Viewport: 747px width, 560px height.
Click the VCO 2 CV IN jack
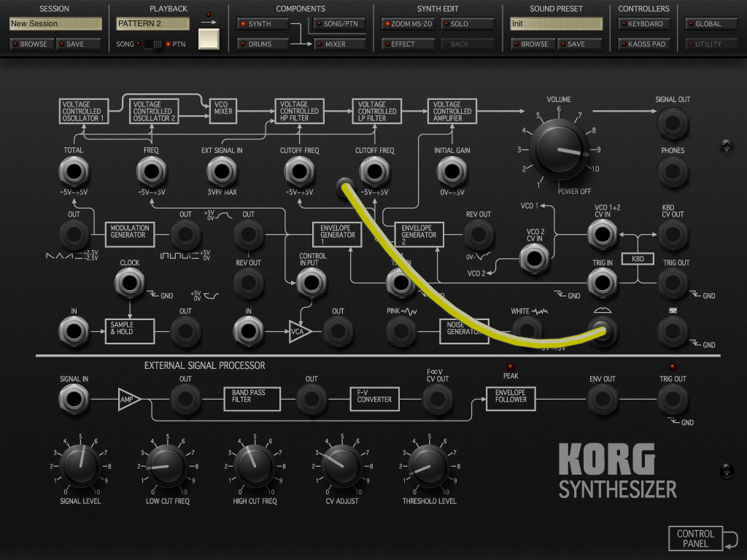pos(535,259)
